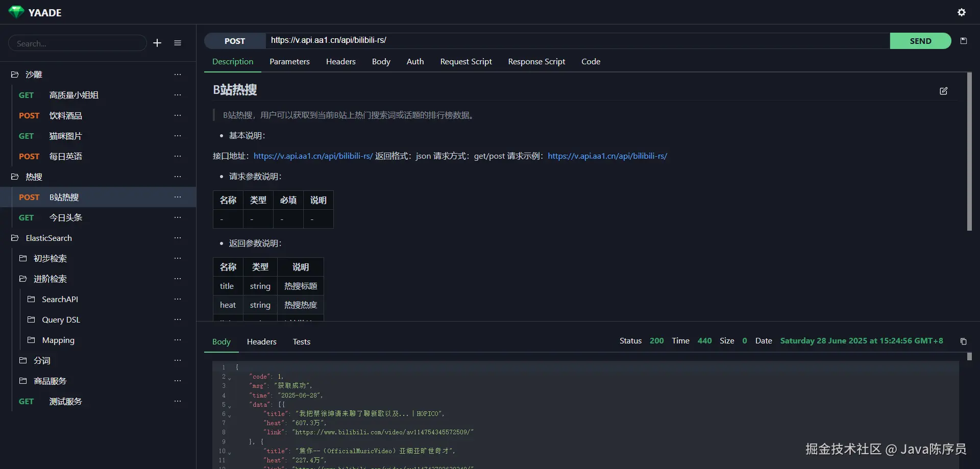Collapse the 进阶检索 folder

23,279
